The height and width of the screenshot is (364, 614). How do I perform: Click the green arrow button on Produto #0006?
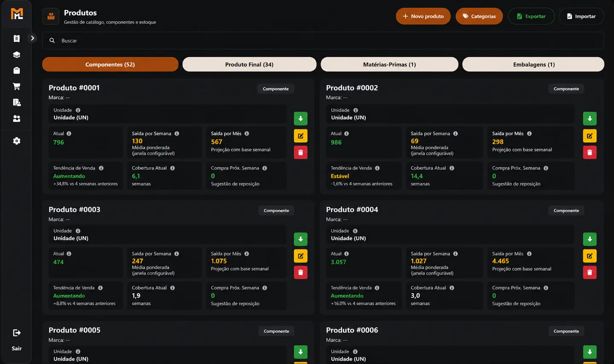pos(590,352)
